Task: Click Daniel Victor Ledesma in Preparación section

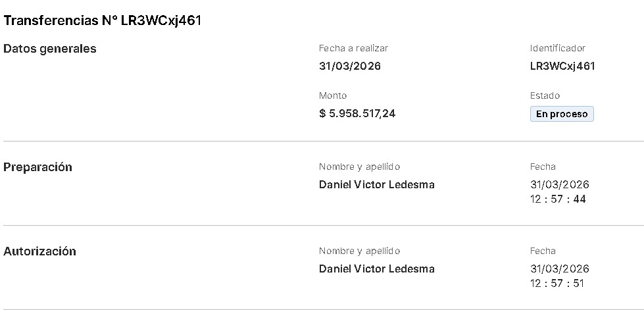Action: point(376,184)
